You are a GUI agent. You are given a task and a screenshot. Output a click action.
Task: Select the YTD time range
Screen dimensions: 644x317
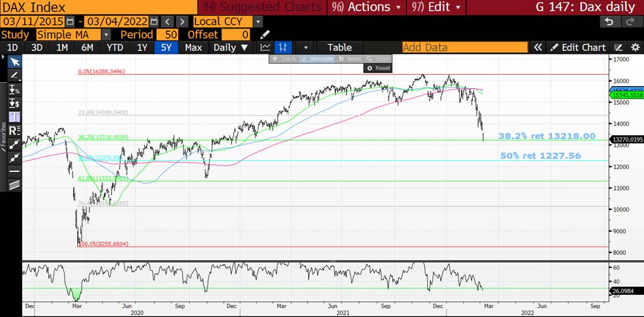(x=114, y=47)
